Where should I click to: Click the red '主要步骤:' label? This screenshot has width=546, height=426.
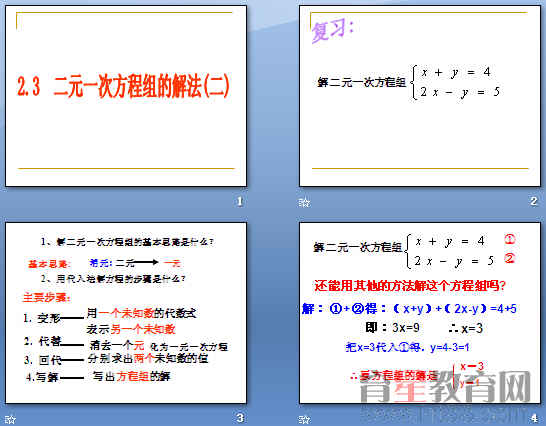tap(47, 297)
